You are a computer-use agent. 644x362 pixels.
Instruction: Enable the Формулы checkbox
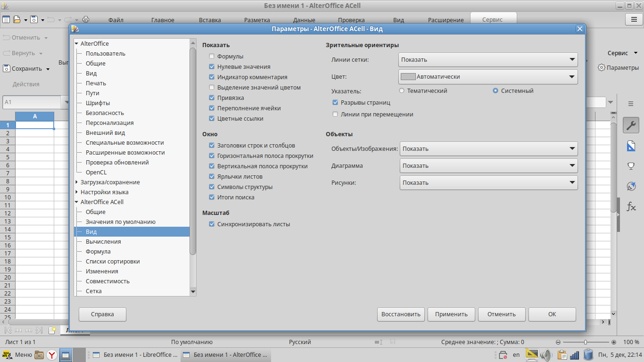click(x=212, y=56)
